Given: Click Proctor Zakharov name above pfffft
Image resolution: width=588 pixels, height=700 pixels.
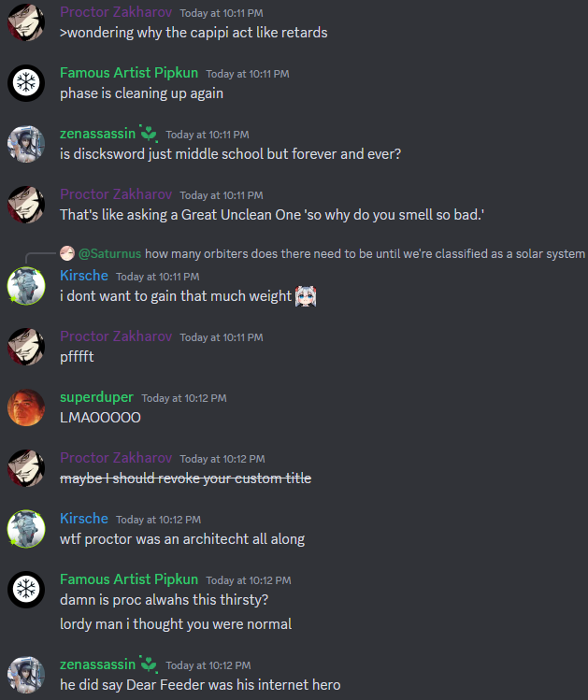Looking at the screenshot, I should coord(116,336).
